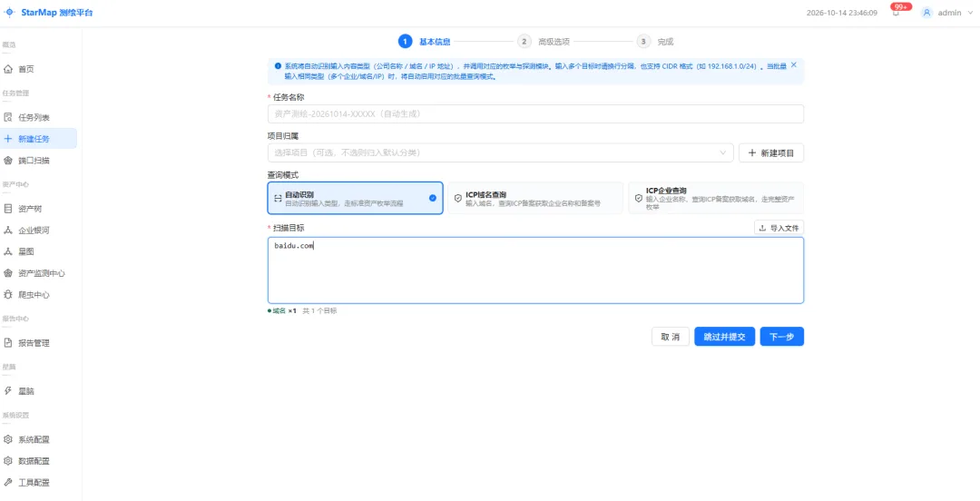
Task: Click inside the 扫描目标 text area
Action: pyautogui.click(x=535, y=270)
